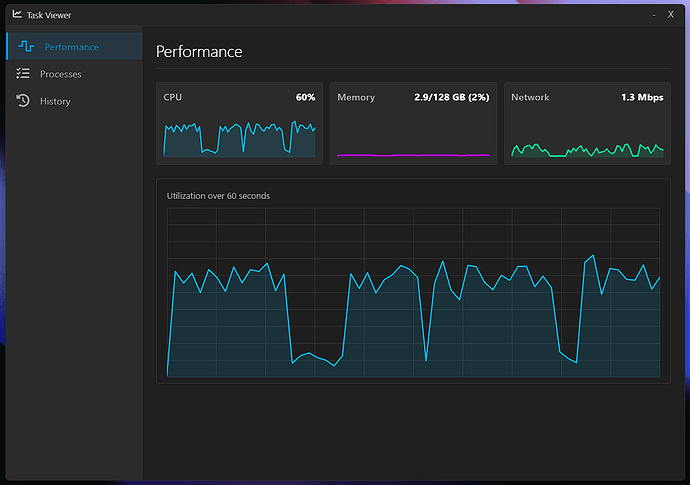This screenshot has height=485, width=690.
Task: Click the blue CPU mini graph
Action: pos(240,138)
